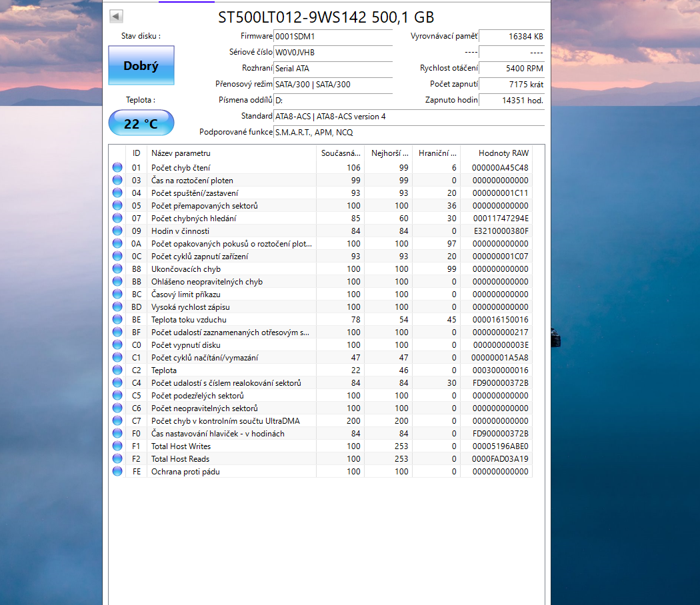This screenshot has width=700, height=605.
Task: Click the back arrow navigation icon
Action: tap(116, 17)
